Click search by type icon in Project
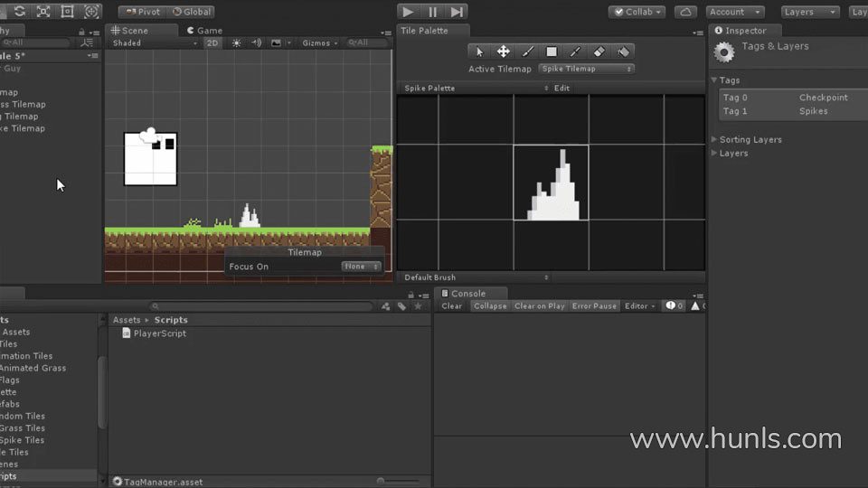The image size is (868, 488). click(386, 306)
